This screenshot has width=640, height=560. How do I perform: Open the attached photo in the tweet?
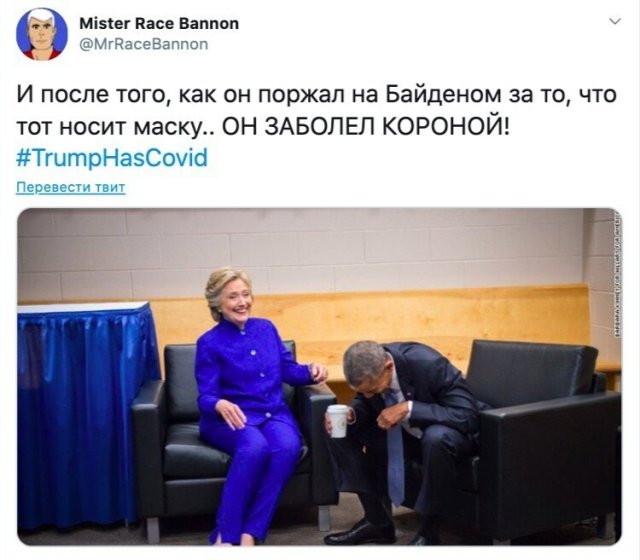[319, 376]
